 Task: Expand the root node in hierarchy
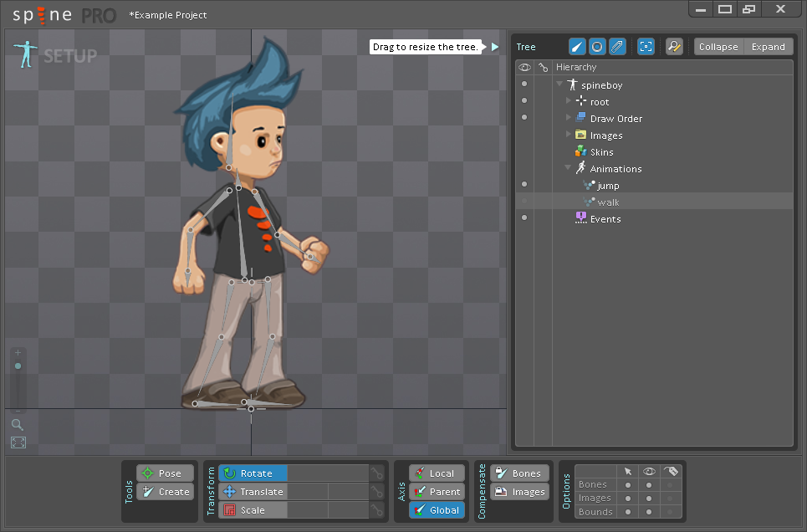569,101
